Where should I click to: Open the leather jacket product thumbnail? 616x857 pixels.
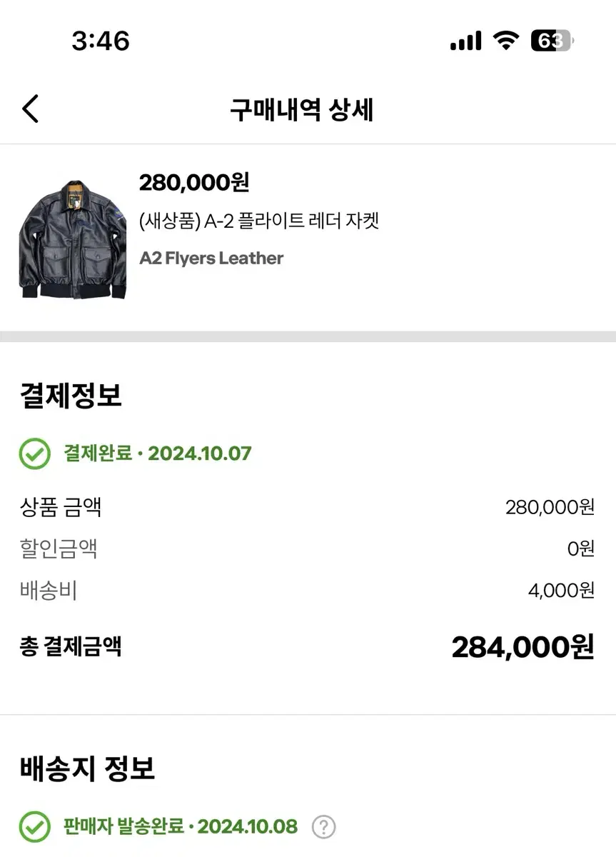(x=73, y=239)
